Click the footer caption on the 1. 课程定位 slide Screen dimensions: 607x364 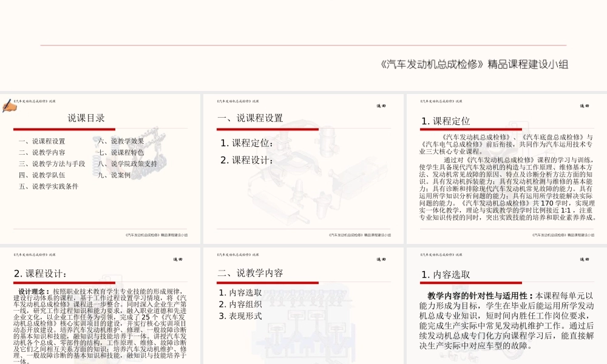point(563,235)
